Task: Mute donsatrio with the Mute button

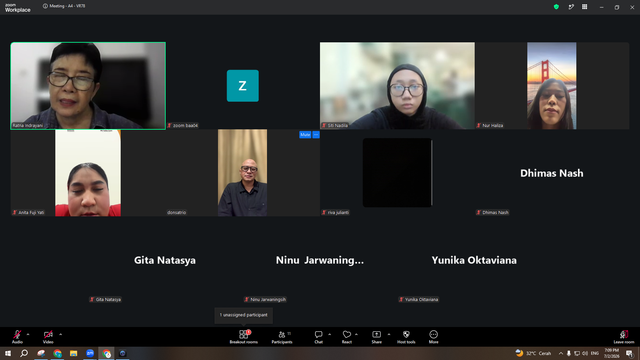Action: pos(305,135)
